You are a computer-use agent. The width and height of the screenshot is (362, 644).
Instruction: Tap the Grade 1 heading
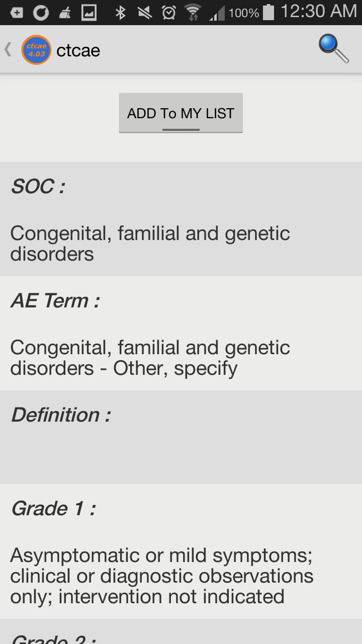point(53,509)
